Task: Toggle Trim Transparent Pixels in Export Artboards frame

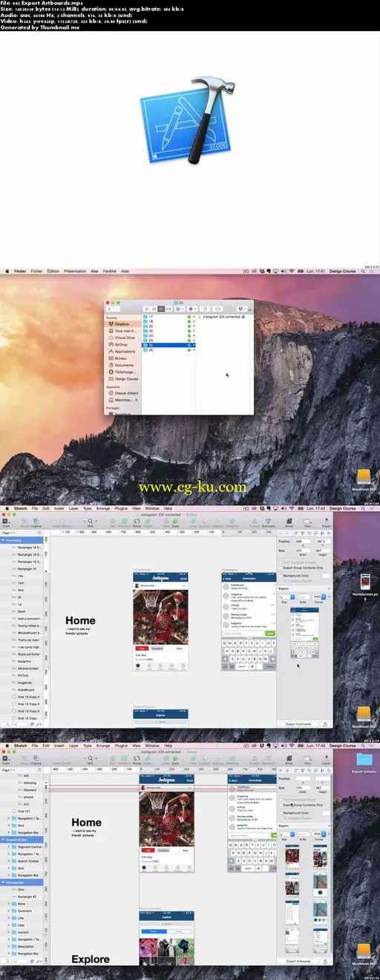Action: click(281, 800)
